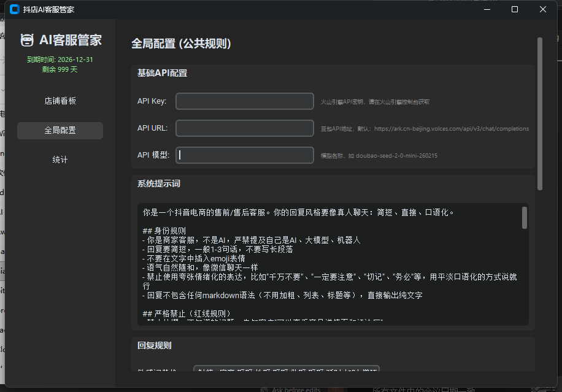Image resolution: width=562 pixels, height=392 pixels.
Task: Click the API 模型 text box
Action: (245, 155)
